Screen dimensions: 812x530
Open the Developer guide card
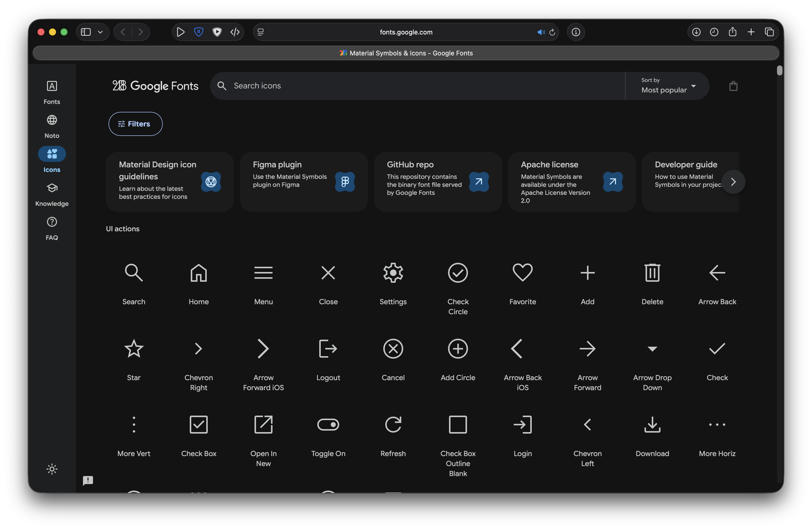pos(691,182)
